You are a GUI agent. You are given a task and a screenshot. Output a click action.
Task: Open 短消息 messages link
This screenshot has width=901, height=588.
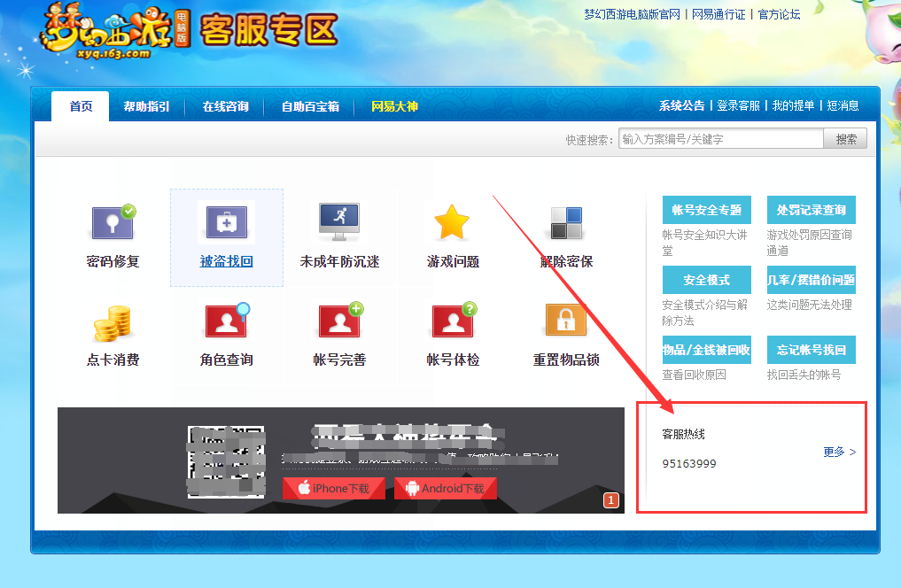tap(843, 105)
